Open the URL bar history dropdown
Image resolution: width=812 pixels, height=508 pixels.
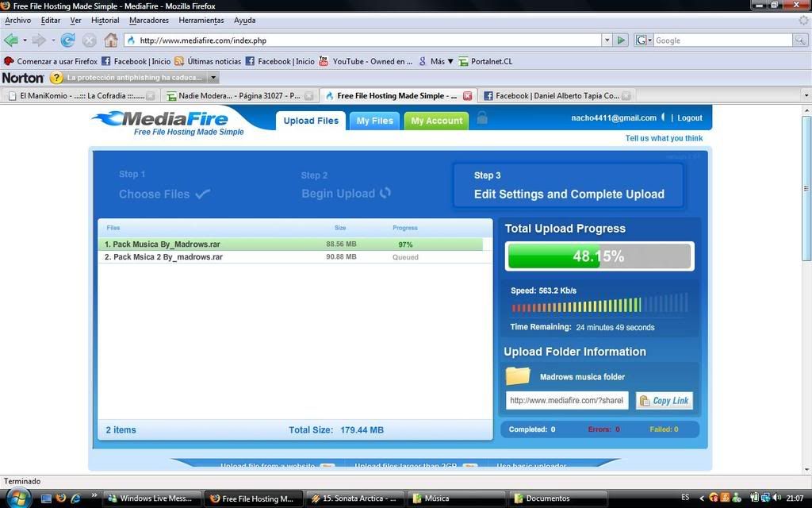click(x=607, y=40)
